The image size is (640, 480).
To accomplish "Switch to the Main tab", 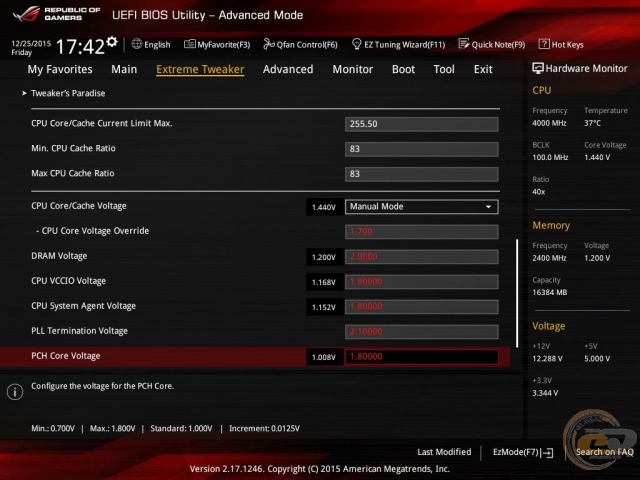I will point(124,69).
